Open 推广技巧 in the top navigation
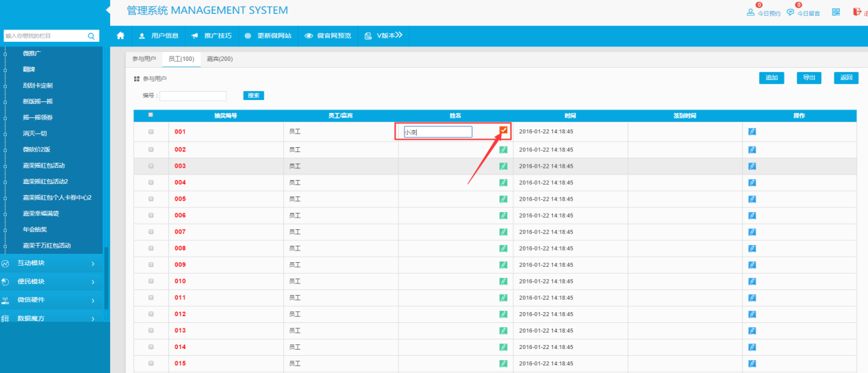Screen dimensions: 868x373 point(212,36)
